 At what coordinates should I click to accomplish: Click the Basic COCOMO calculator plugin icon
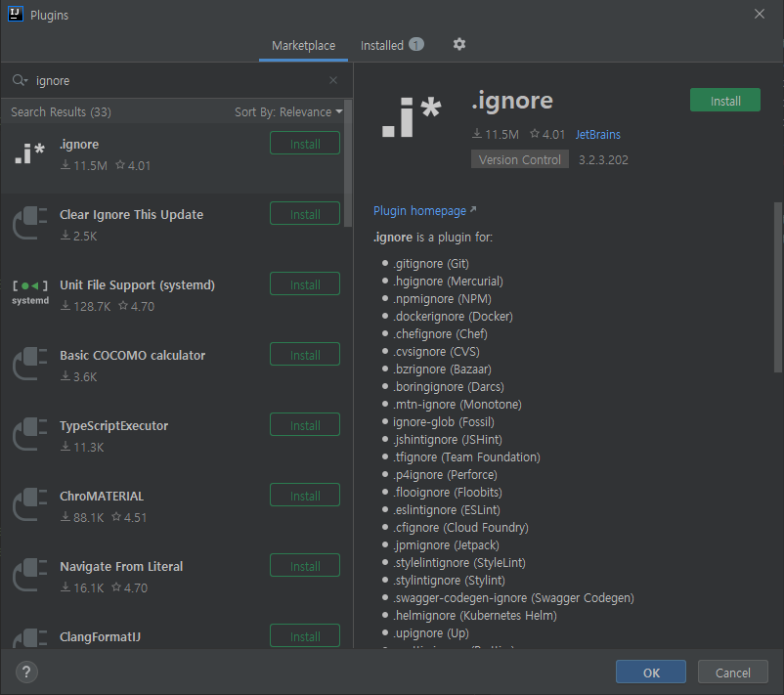pos(30,364)
